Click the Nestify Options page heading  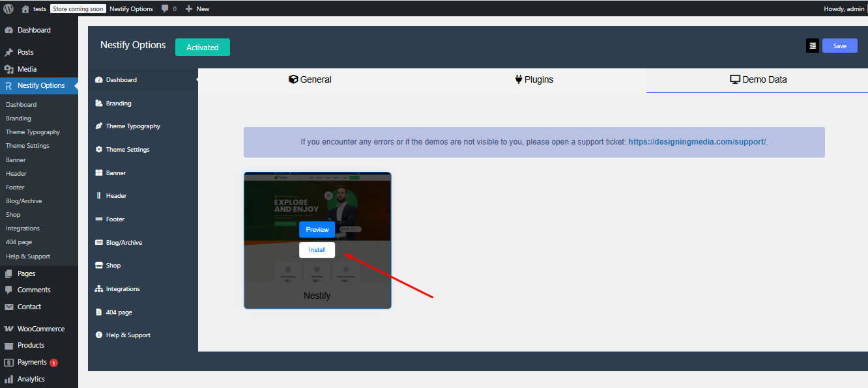tap(133, 45)
